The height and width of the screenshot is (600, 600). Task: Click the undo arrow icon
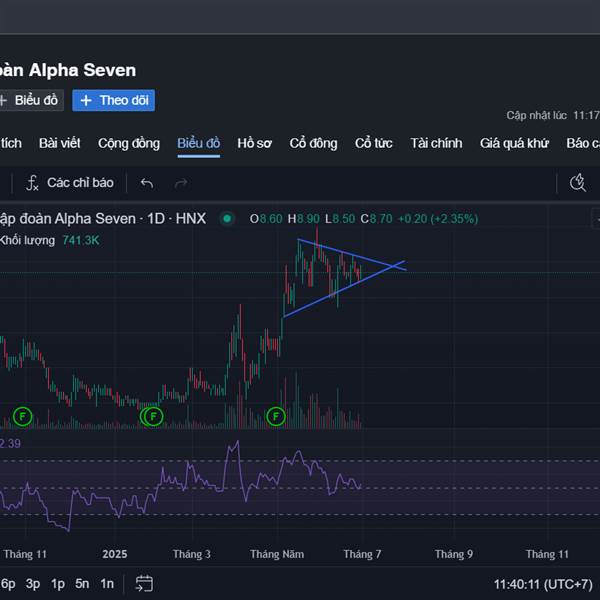(x=147, y=183)
